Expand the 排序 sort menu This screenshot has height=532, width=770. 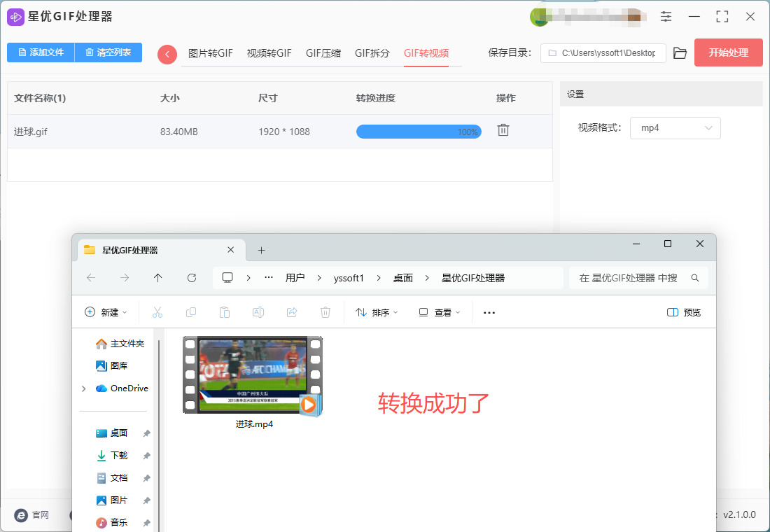377,313
